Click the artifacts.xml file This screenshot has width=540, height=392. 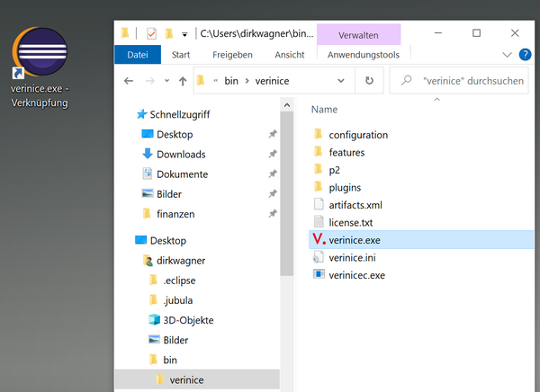tap(355, 205)
